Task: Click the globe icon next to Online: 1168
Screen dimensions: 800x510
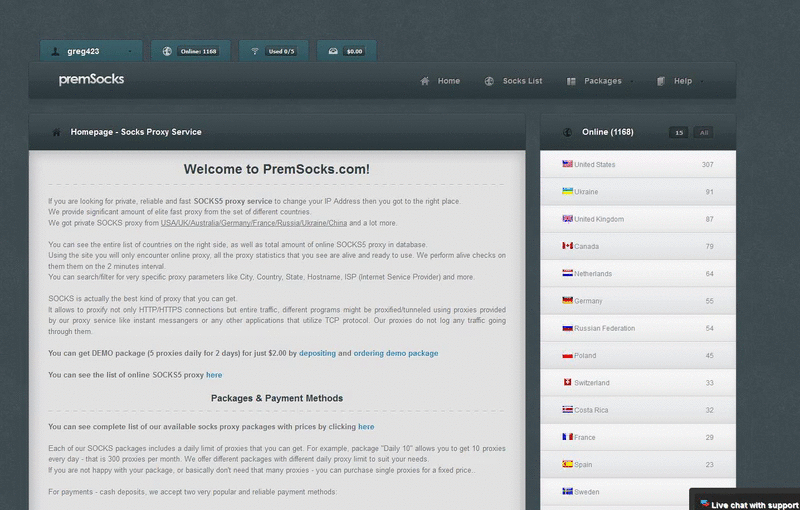Action: pyautogui.click(x=167, y=51)
